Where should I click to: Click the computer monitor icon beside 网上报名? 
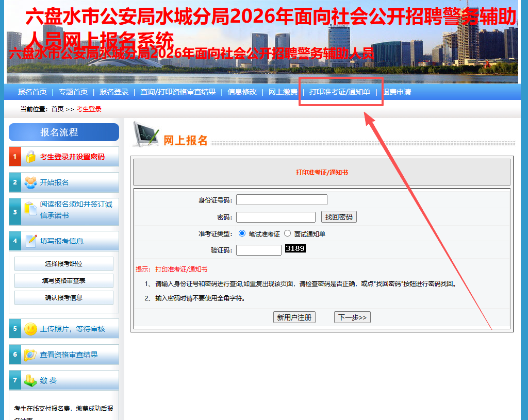tap(145, 135)
